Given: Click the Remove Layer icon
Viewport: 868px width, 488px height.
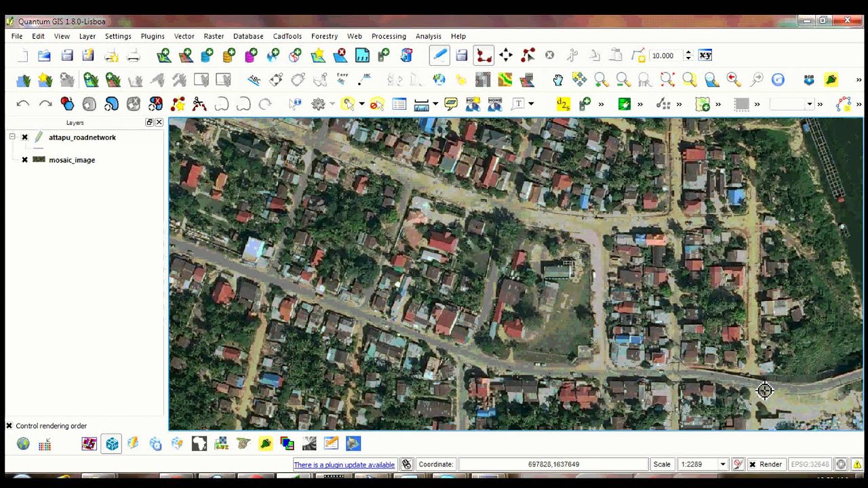Looking at the screenshot, I should (340, 56).
